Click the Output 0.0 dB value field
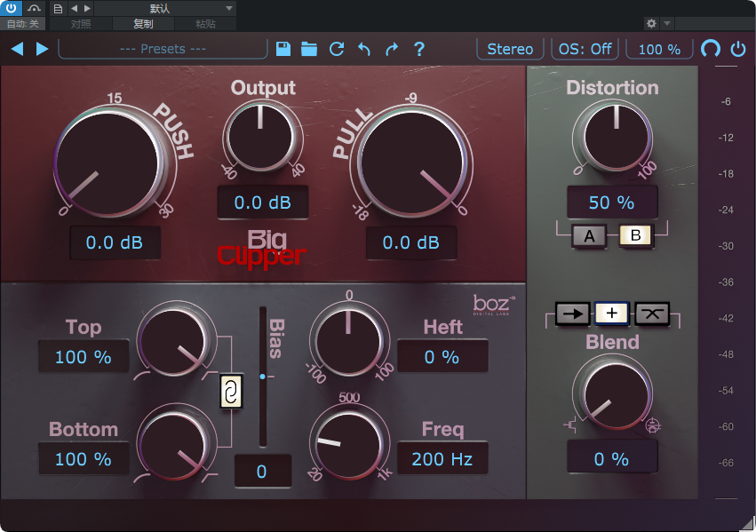This screenshot has height=532, width=756. [263, 202]
